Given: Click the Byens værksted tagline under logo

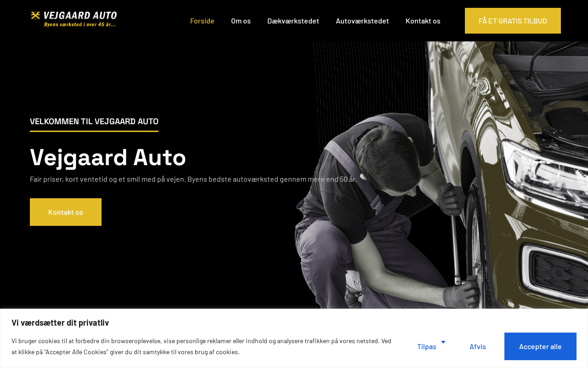Looking at the screenshot, I should [x=80, y=24].
